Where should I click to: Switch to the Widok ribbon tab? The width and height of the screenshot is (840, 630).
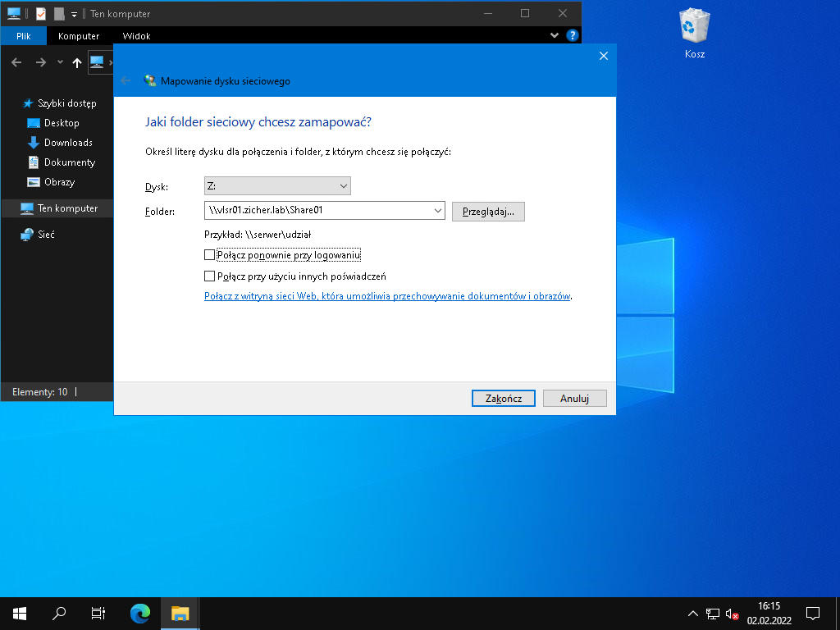coord(136,36)
